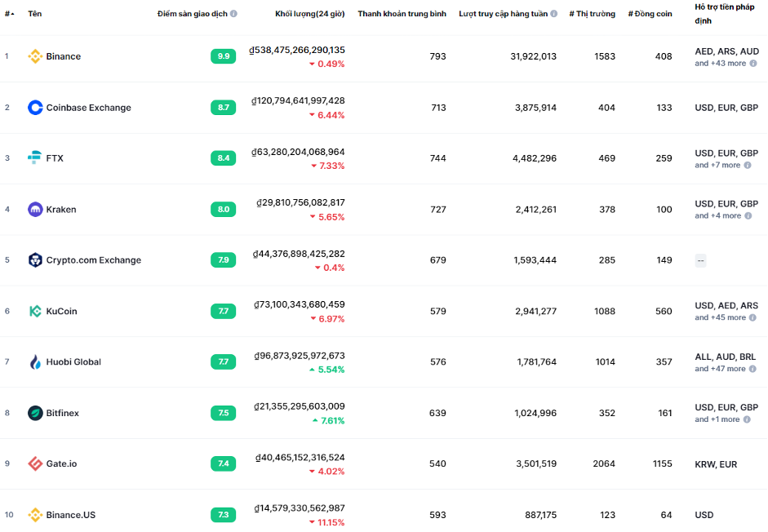Show KuCoin's 'and +45 more' currencies
768x532 pixels.
(x=721, y=317)
